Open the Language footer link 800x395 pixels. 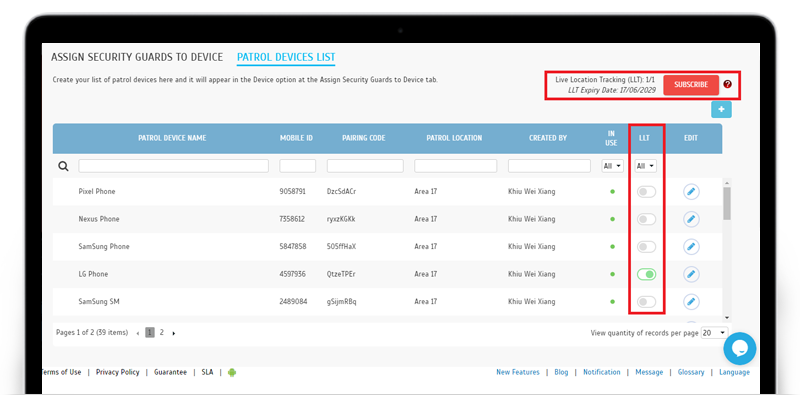[x=735, y=372]
